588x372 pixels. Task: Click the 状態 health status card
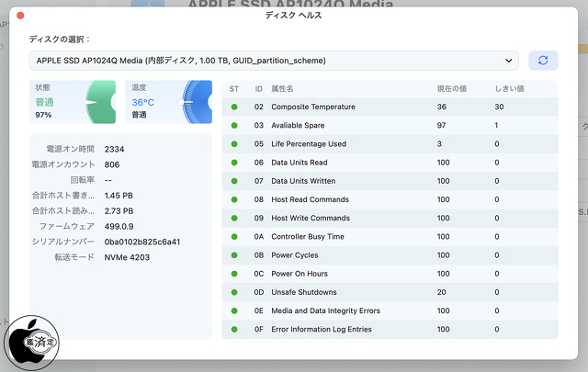(73, 102)
